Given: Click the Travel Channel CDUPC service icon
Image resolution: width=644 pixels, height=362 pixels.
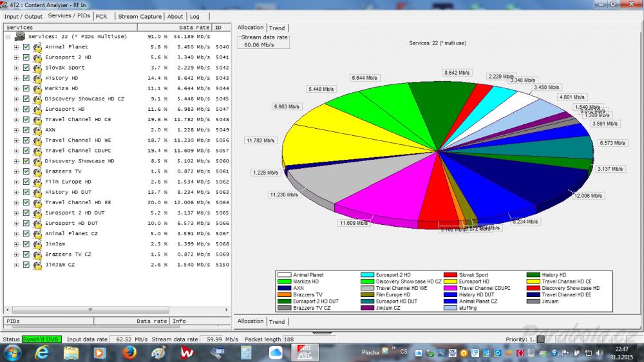Looking at the screenshot, I should [37, 151].
